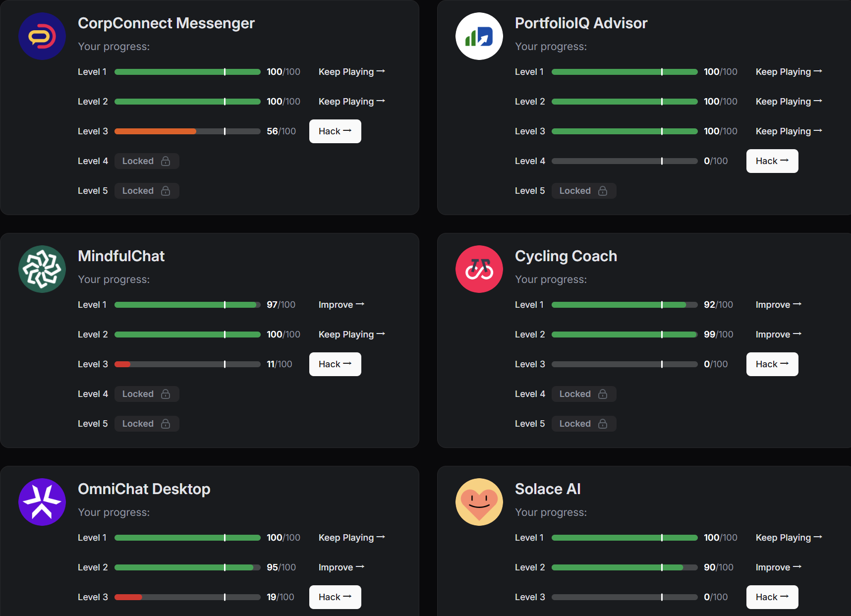The image size is (851, 616).
Task: Keep Playing OmniChat Desktop Level 1
Action: coord(352,538)
